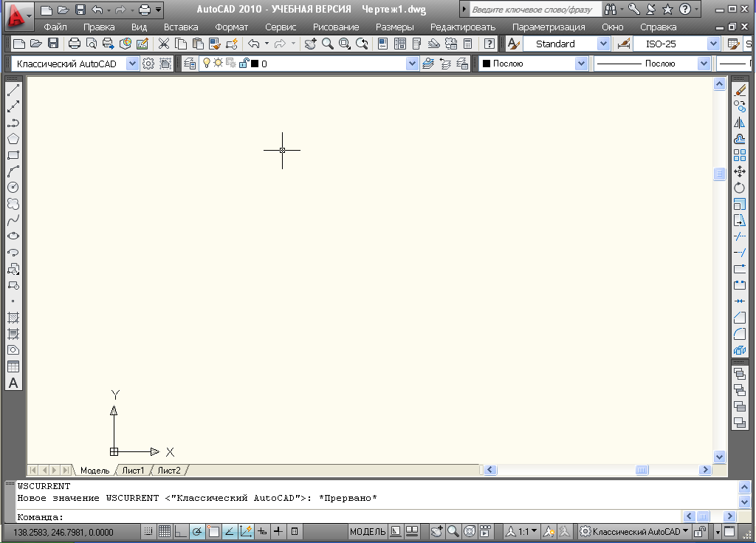Expand Quick Access toolbar customize arrow
The image size is (756, 543).
click(x=158, y=9)
